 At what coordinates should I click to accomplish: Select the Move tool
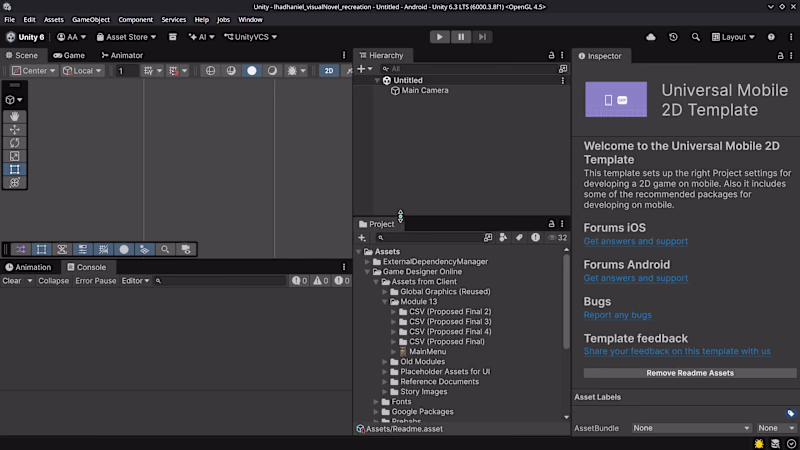click(14, 130)
